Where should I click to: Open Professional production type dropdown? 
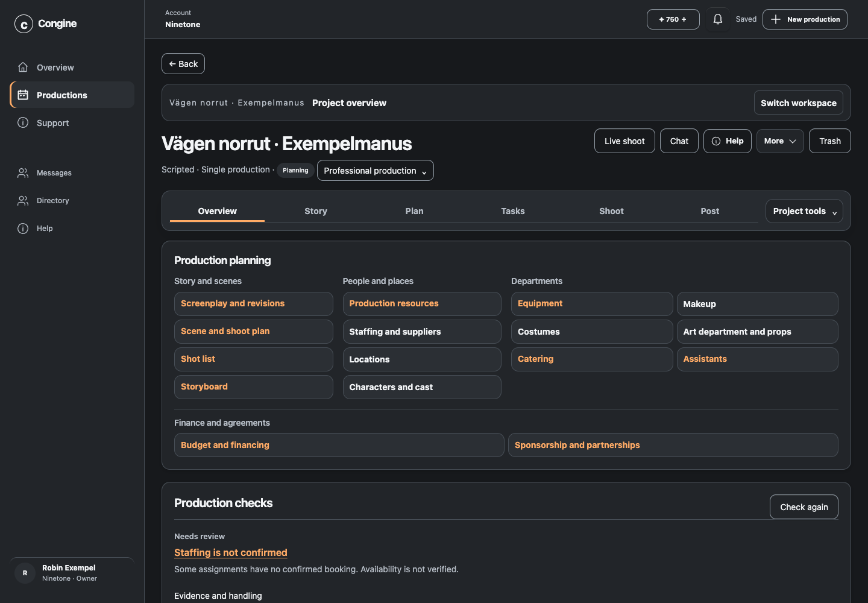point(375,171)
